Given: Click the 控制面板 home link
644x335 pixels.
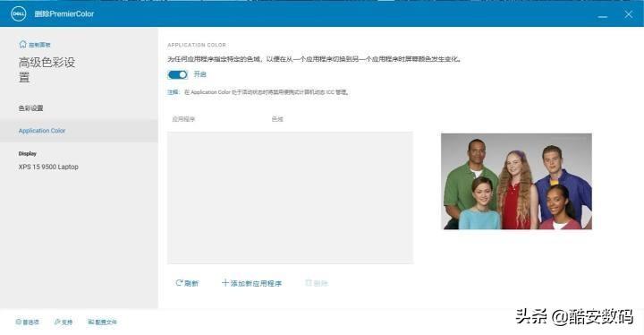Looking at the screenshot, I should [x=39, y=45].
